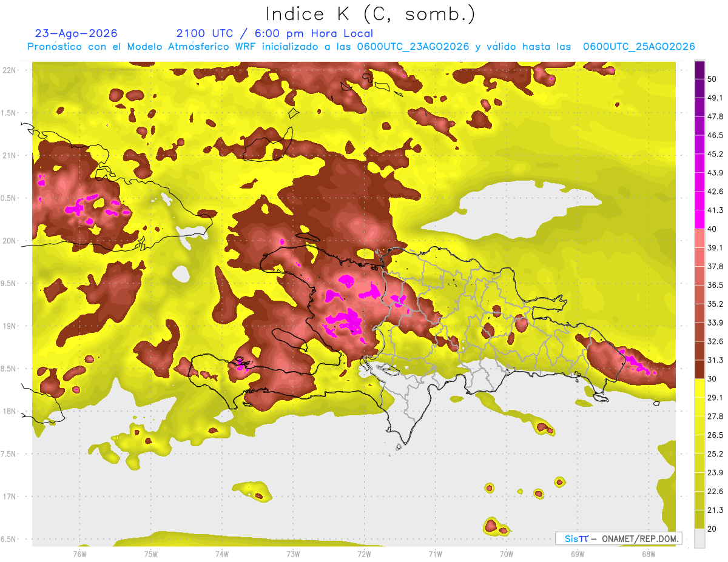
Task: Click the '41.3' colorbar label
Action: tap(715, 210)
